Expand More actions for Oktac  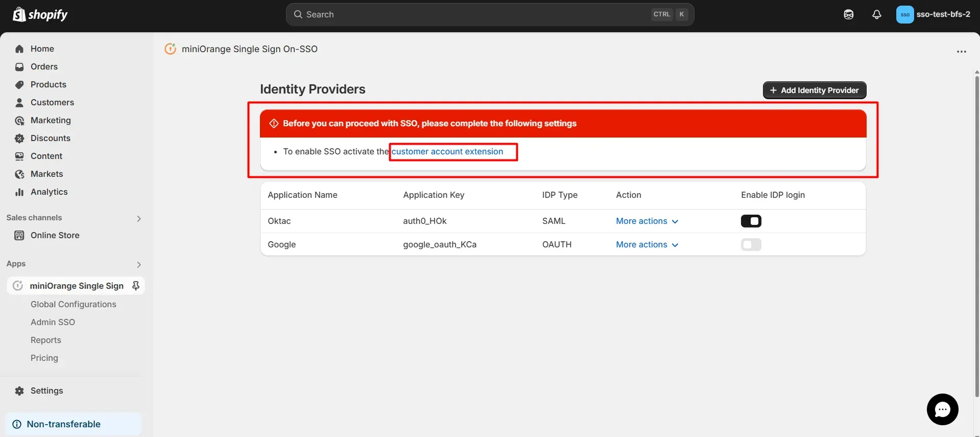[647, 221]
